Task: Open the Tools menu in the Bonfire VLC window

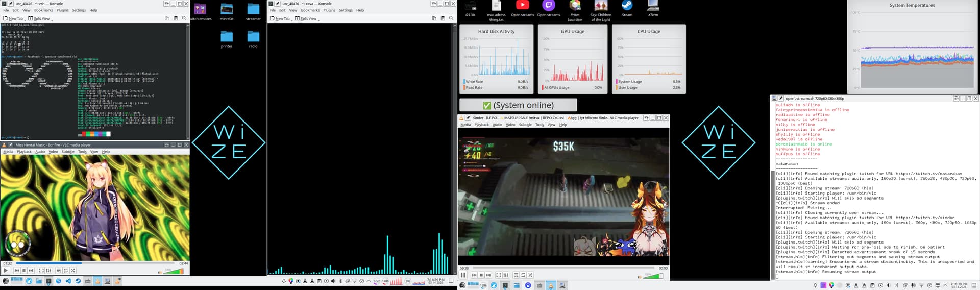Action: tap(82, 152)
